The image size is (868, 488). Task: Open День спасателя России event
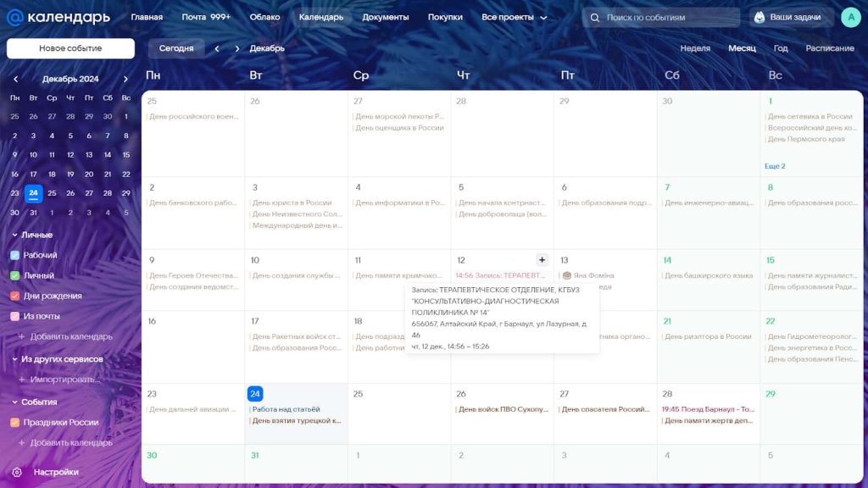click(605, 409)
